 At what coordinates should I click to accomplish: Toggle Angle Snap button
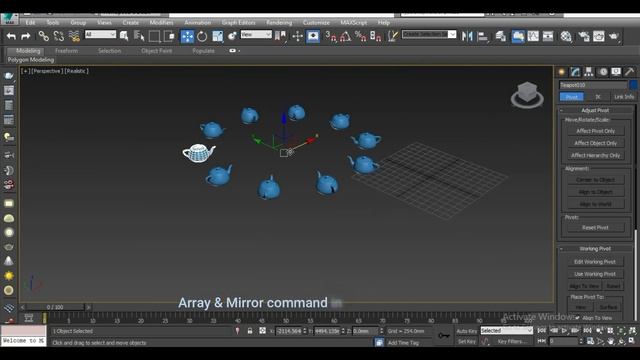coord(345,36)
